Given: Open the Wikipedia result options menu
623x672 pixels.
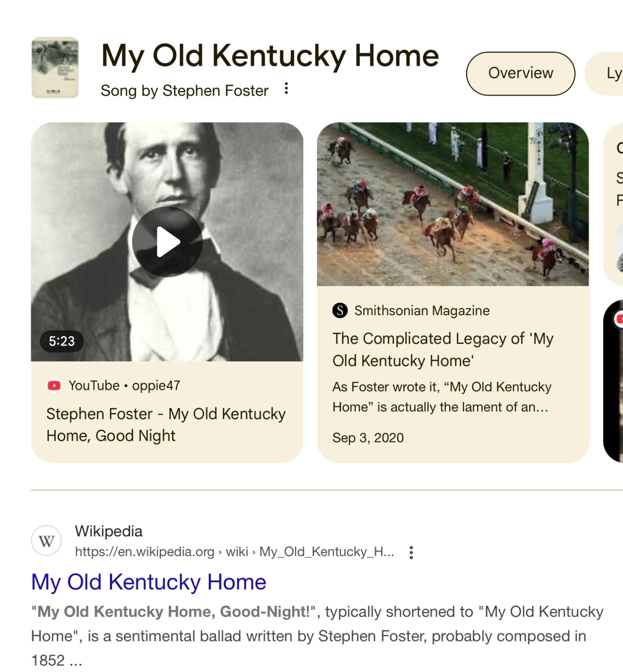Looking at the screenshot, I should click(x=411, y=552).
